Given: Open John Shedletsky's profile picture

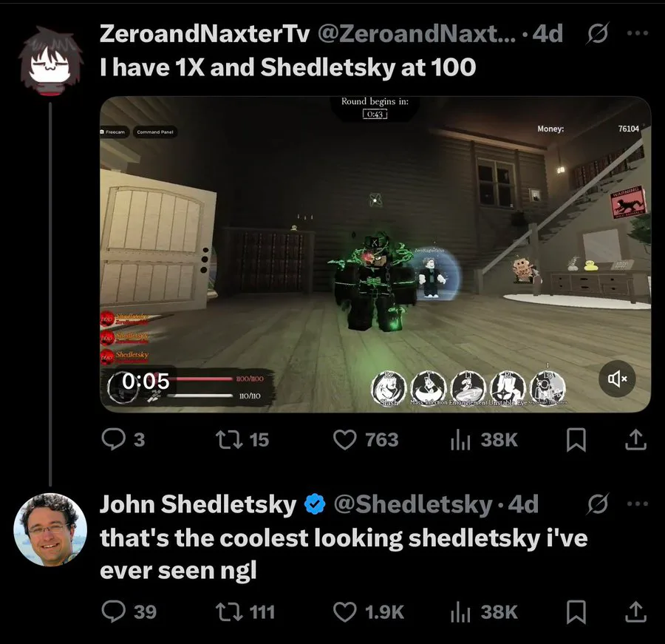Looking at the screenshot, I should tap(50, 529).
